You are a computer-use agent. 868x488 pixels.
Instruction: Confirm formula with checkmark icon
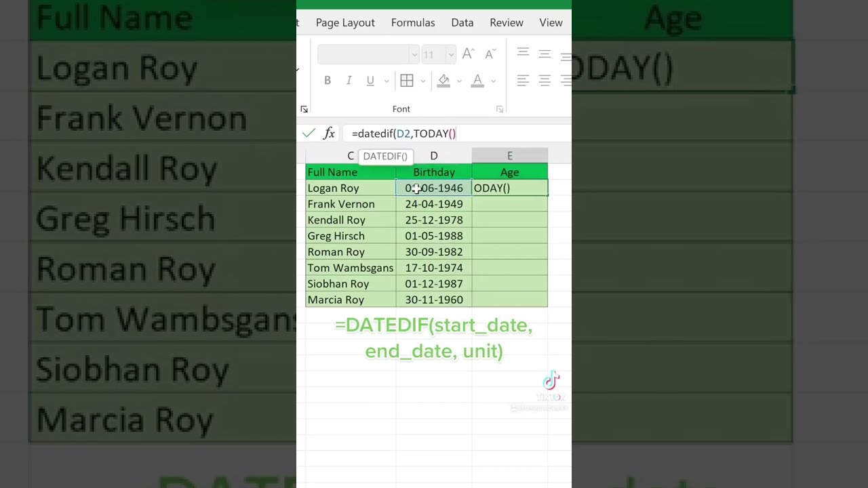click(x=309, y=134)
